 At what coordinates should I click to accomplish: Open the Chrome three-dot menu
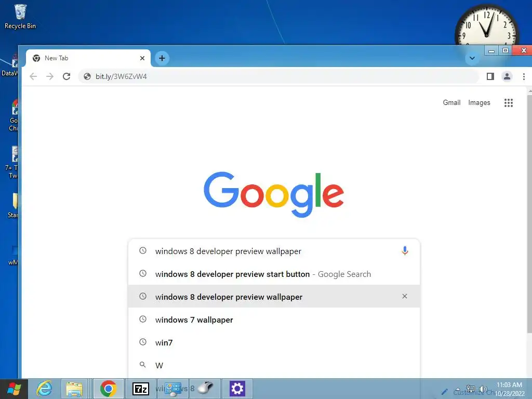524,76
